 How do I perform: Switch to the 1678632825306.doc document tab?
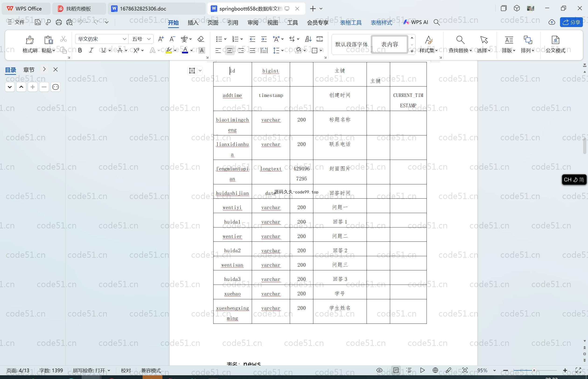[x=156, y=9]
